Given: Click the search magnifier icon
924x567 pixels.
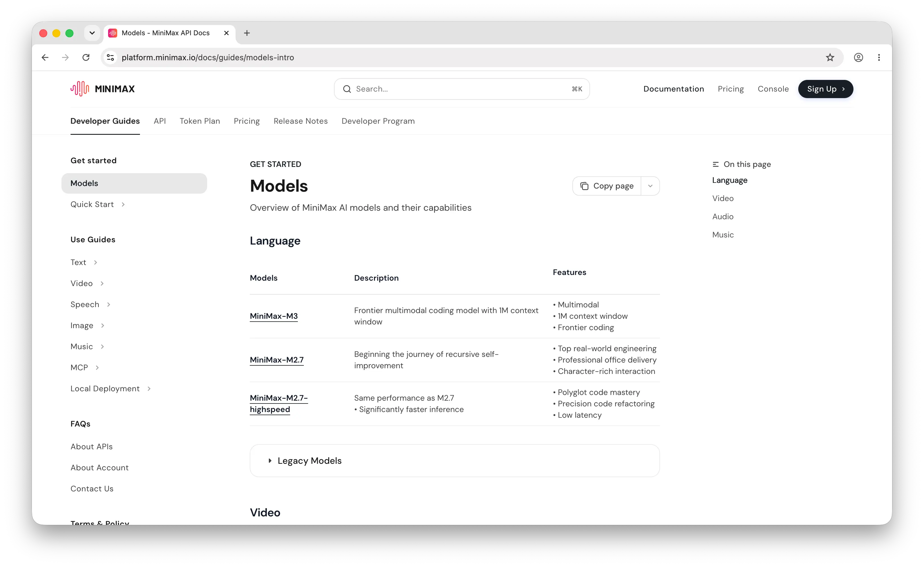Looking at the screenshot, I should pyautogui.click(x=347, y=89).
